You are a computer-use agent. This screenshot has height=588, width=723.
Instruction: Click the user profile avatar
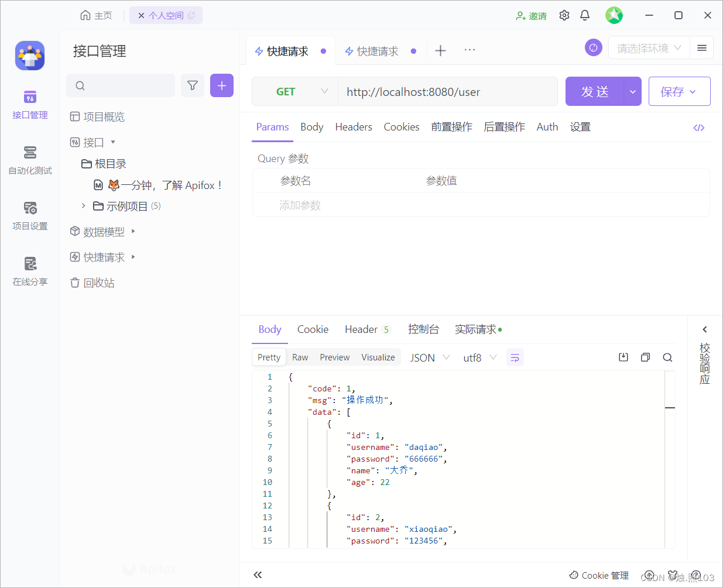614,15
